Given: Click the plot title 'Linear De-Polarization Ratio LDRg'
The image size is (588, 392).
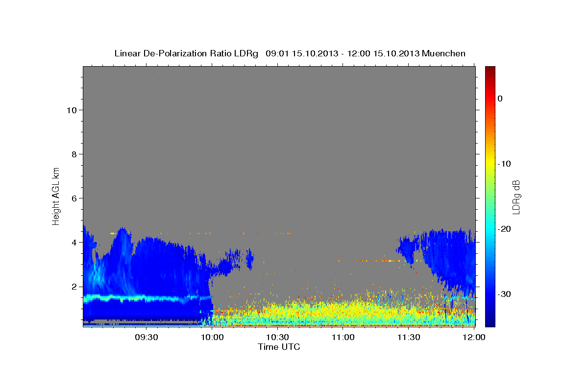Looking at the screenshot, I should point(186,53).
